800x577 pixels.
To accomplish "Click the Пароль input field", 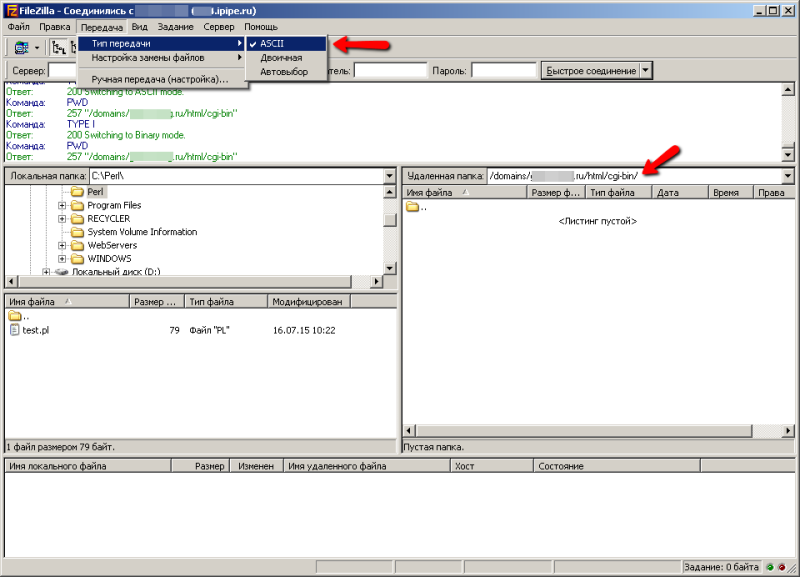I will [x=503, y=71].
